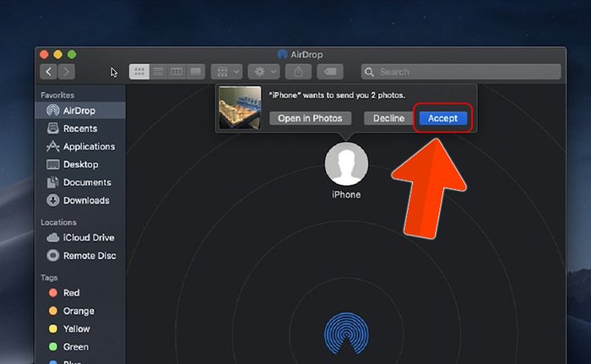
Task: Accept the incoming AirDrop photos
Action: pyautogui.click(x=442, y=118)
